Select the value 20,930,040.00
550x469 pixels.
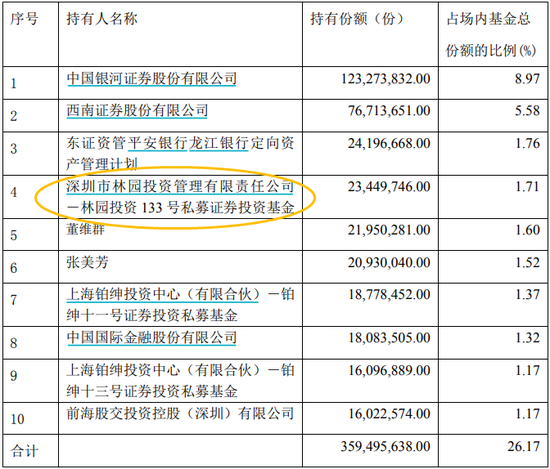(x=389, y=263)
